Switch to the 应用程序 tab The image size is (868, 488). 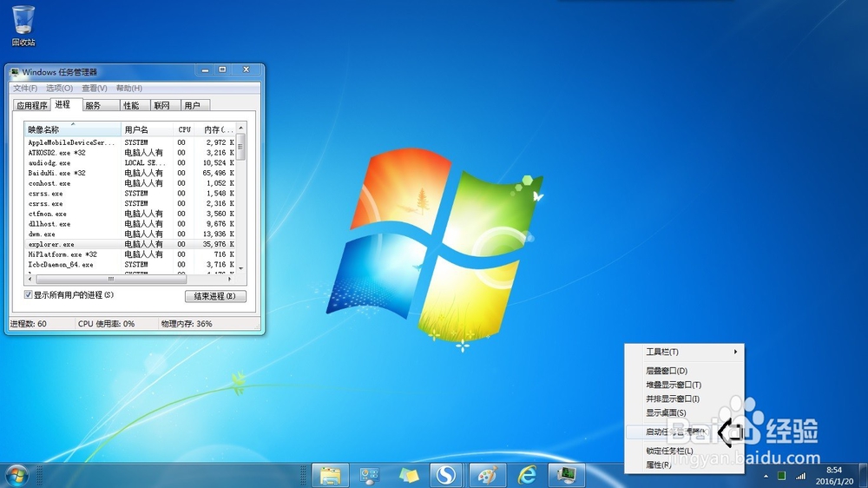pyautogui.click(x=31, y=105)
